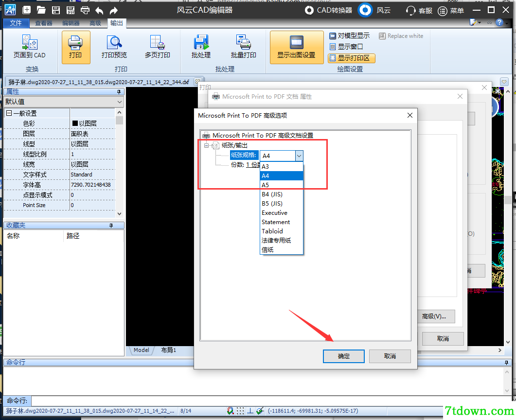516x420 pixels.
Task: Choose Tabloid paper size
Action: 282,231
